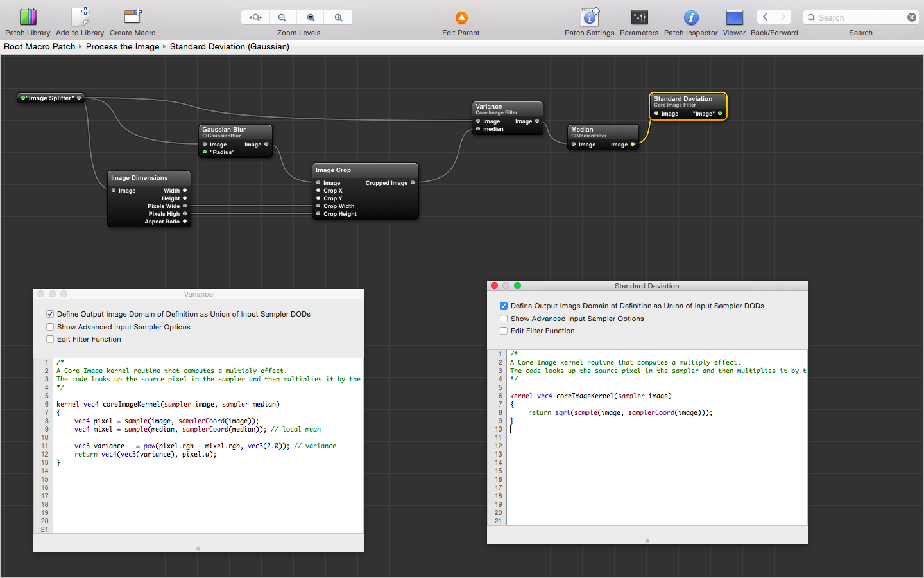924x578 pixels.
Task: Click the zoom to fit button
Action: (255, 17)
